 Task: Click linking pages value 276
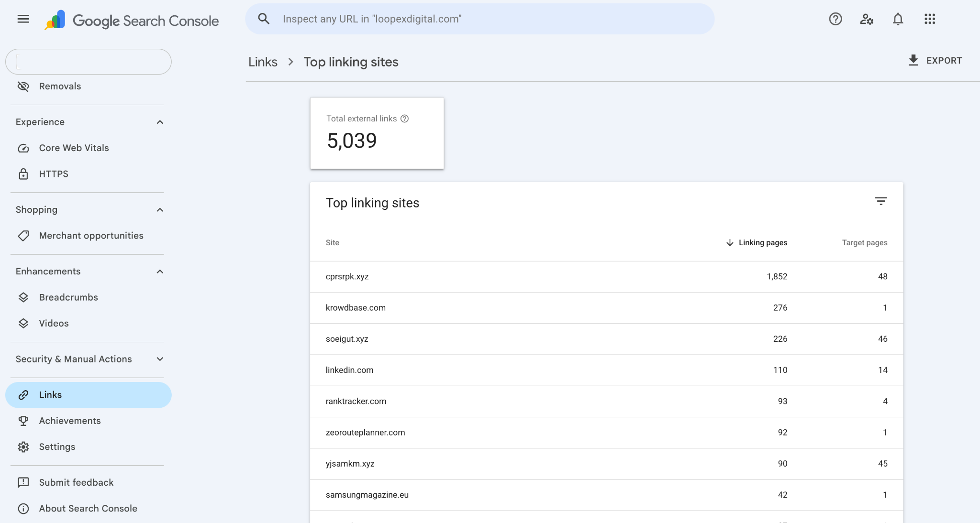[x=780, y=308]
